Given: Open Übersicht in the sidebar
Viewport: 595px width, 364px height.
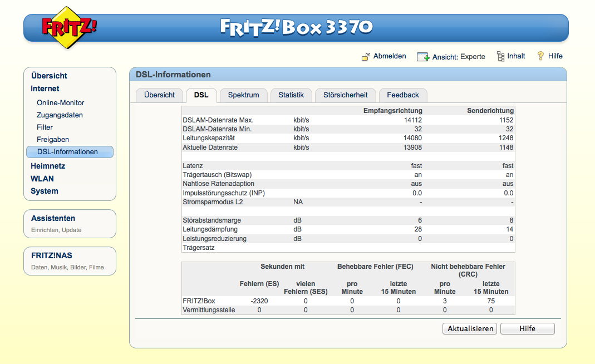Looking at the screenshot, I should click(49, 76).
